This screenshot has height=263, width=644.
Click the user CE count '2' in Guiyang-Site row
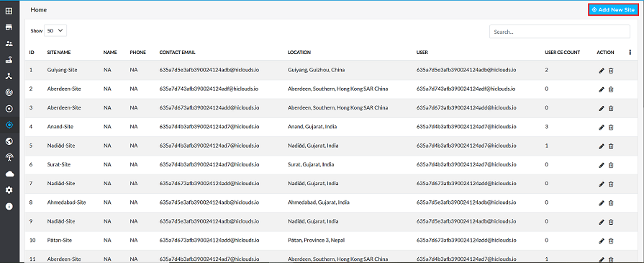[x=547, y=70]
